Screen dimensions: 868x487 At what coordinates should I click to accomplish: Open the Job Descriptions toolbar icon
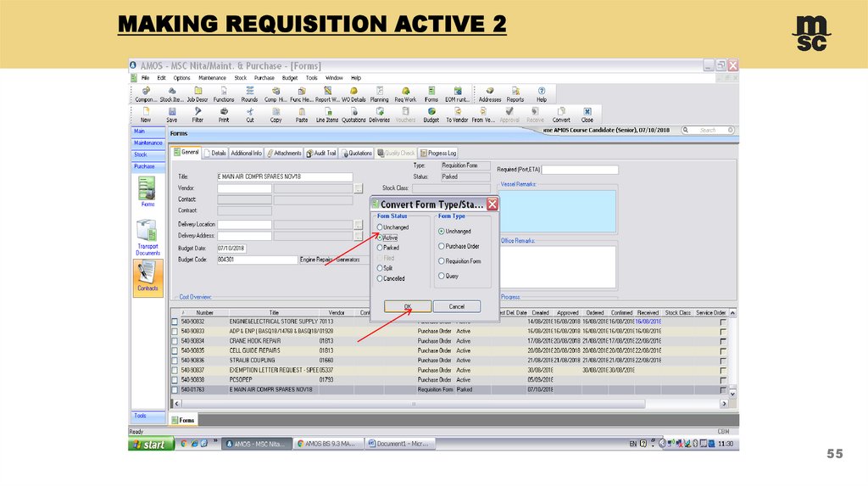198,94
